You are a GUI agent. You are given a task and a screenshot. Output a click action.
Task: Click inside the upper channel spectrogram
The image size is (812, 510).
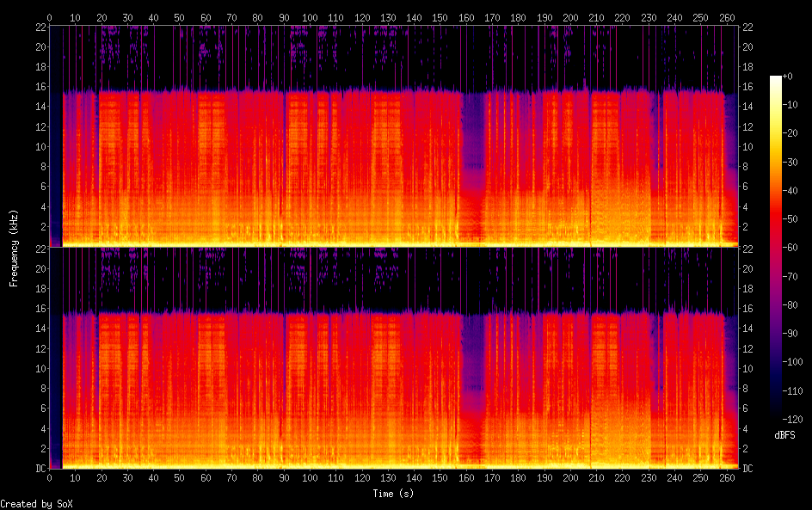pos(394,136)
